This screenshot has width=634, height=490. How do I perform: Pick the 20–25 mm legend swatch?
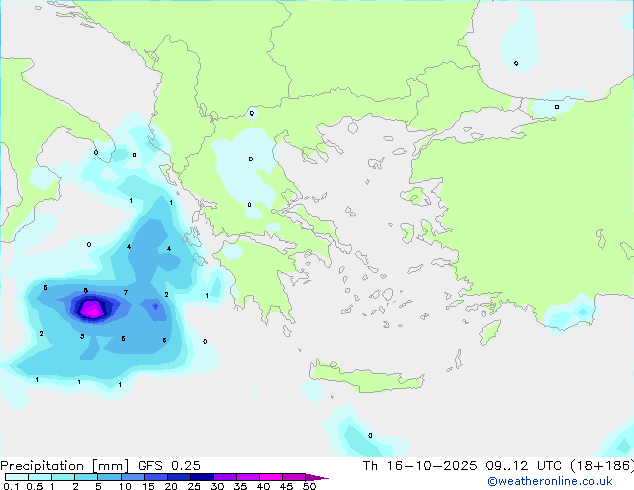179,477
